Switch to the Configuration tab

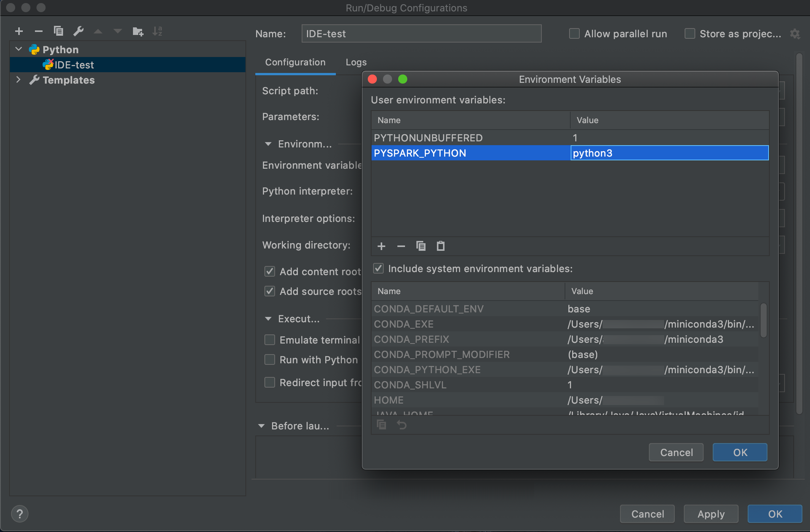(295, 61)
